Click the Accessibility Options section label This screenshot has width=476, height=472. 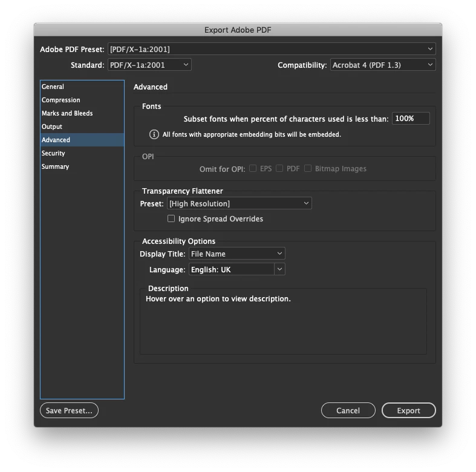(179, 241)
